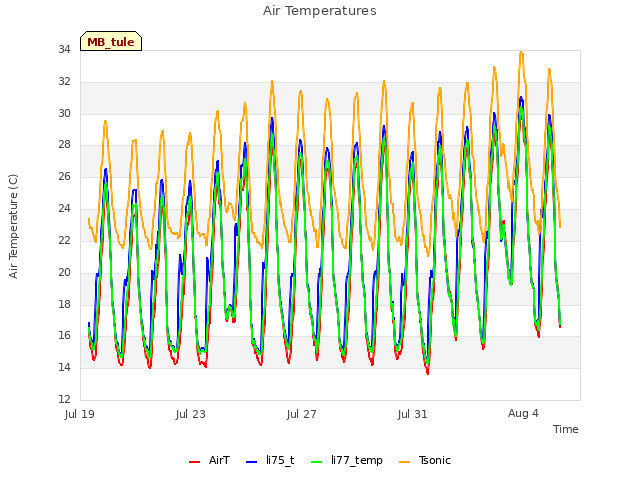Click the 24 y-axis tick label
The image size is (640, 480).
click(64, 209)
